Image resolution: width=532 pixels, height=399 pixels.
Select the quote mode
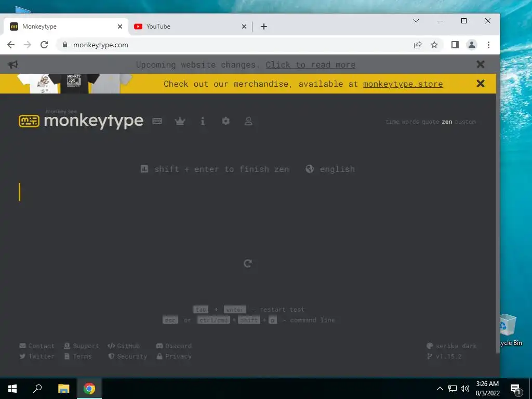click(x=431, y=122)
